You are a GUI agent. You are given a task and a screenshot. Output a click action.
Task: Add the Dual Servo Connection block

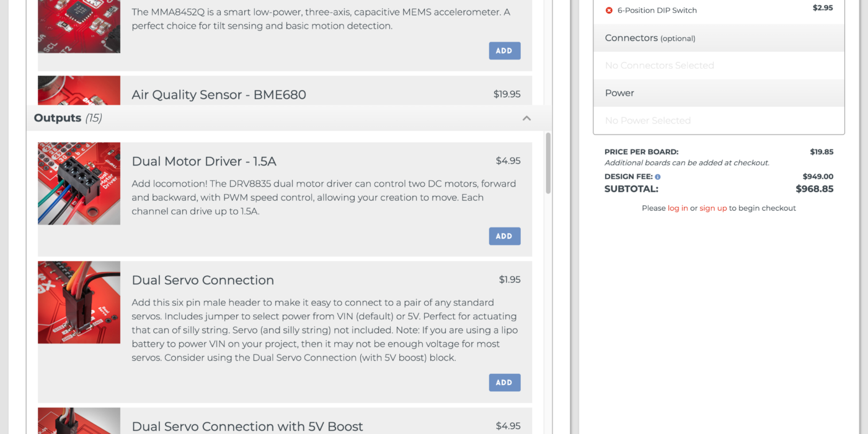(x=504, y=383)
